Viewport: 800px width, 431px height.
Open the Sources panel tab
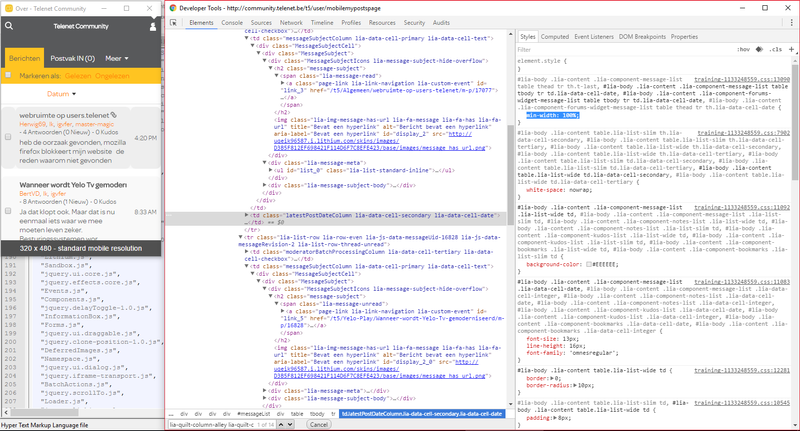(261, 22)
